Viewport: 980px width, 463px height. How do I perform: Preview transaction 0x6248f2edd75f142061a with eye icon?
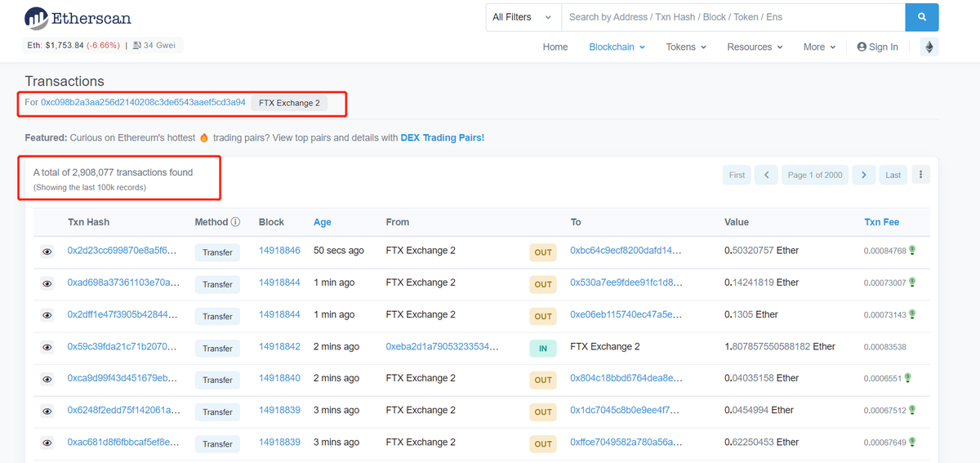[47, 412]
